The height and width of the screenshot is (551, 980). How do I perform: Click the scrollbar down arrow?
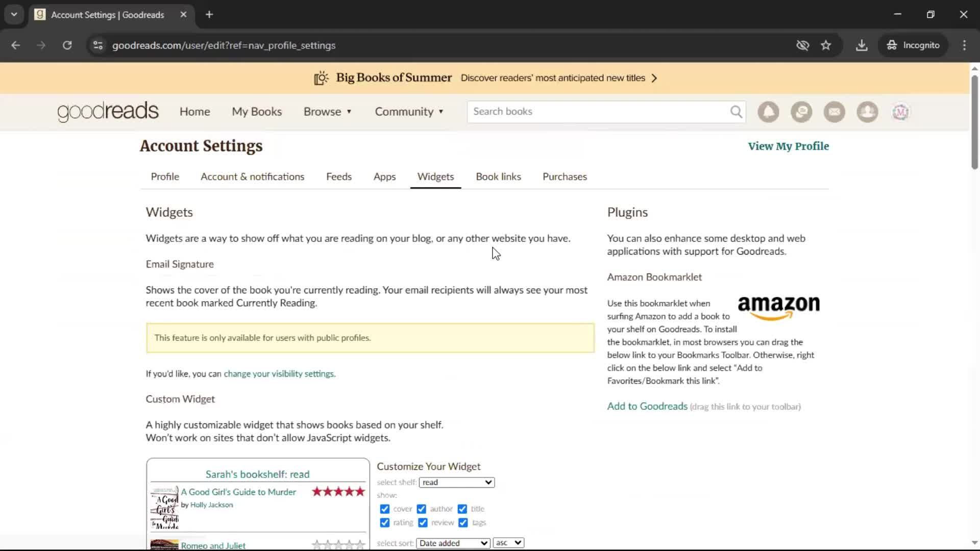point(974,543)
